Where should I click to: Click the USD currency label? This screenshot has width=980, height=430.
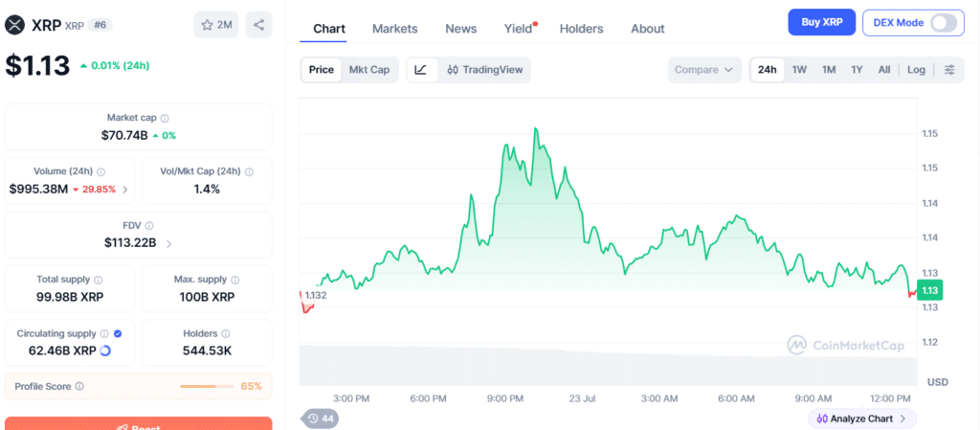(937, 382)
